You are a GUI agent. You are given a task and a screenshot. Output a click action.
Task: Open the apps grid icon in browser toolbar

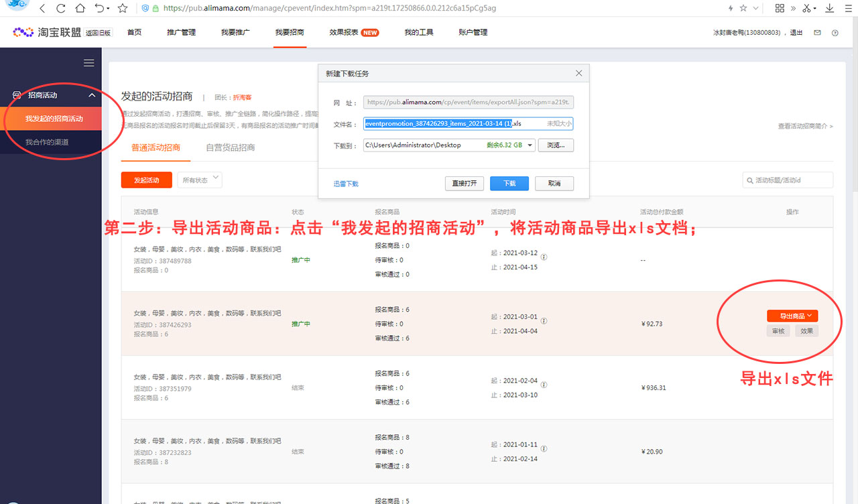pos(780,8)
